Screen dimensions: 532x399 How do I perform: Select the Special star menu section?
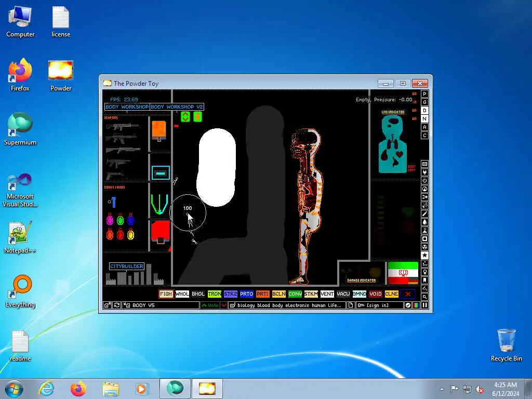pyautogui.click(x=424, y=256)
